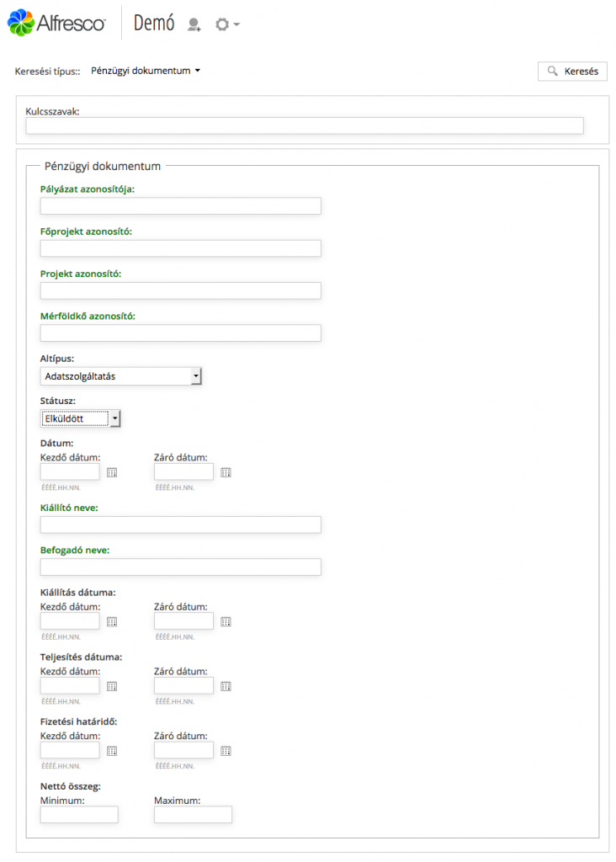Image resolution: width=616 pixels, height=862 pixels.
Task: Click into Kiállító neve field
Action: [x=180, y=524]
